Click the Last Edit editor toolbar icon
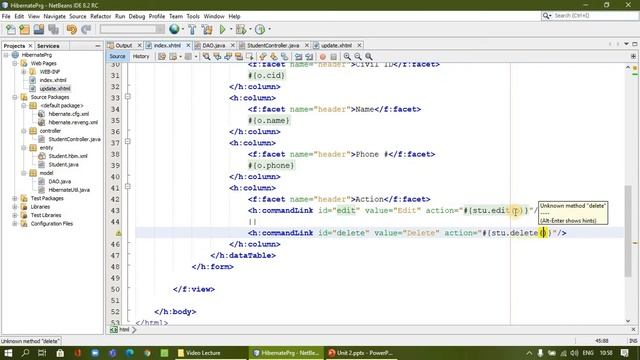Image resolution: width=640 pixels, height=360 pixels. coord(162,56)
